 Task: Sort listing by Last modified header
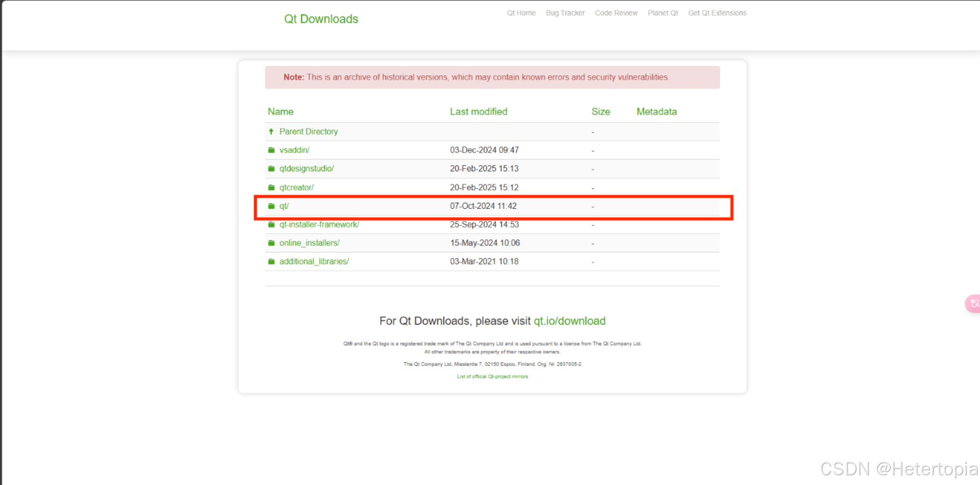[x=479, y=112]
